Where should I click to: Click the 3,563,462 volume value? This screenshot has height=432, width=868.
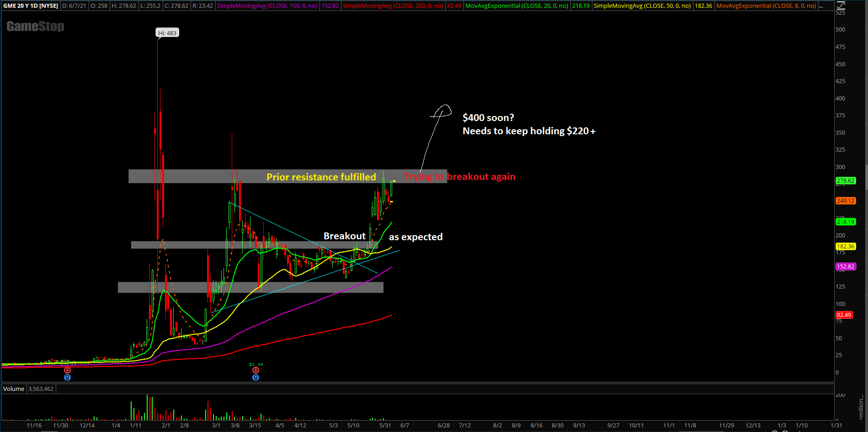point(41,389)
